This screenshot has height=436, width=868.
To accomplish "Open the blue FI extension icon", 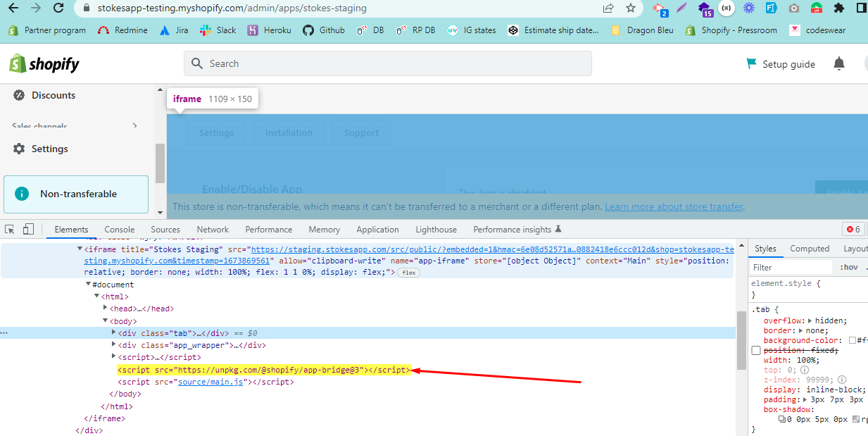I will pos(772,8).
